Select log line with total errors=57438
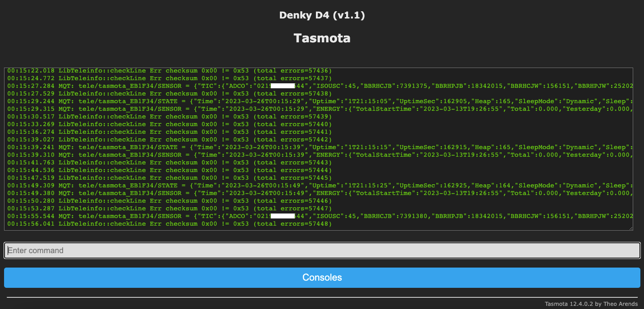The height and width of the screenshot is (309, 644). 169,94
